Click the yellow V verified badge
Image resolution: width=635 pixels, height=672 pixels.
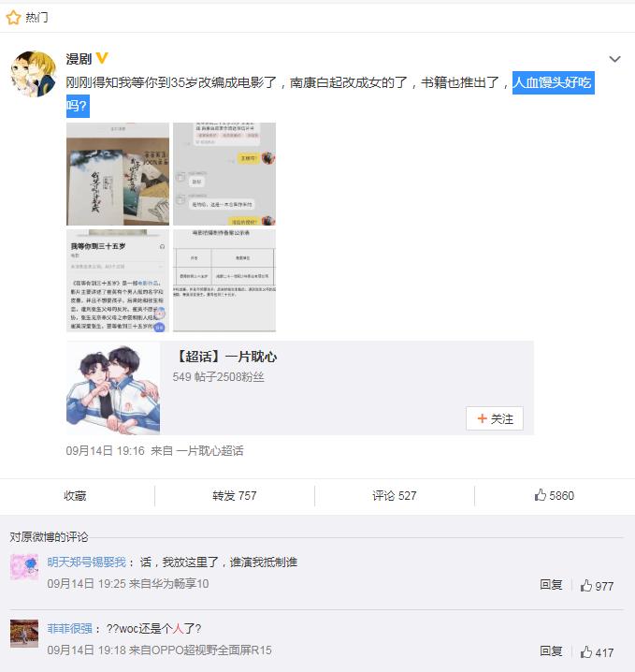(102, 58)
